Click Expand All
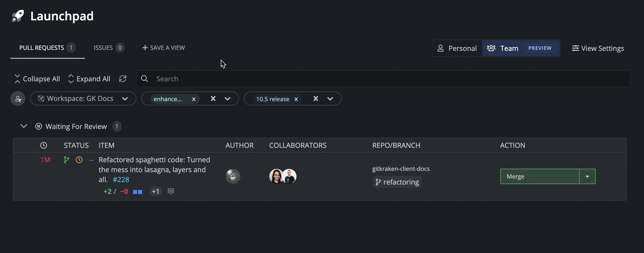This screenshot has height=253, width=644. (x=89, y=79)
